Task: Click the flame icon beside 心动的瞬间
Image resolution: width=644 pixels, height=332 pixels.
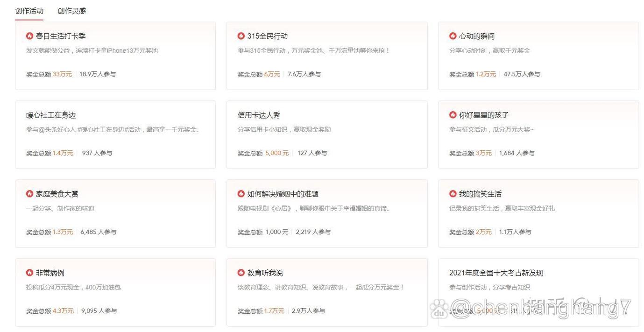Action: pyautogui.click(x=453, y=36)
